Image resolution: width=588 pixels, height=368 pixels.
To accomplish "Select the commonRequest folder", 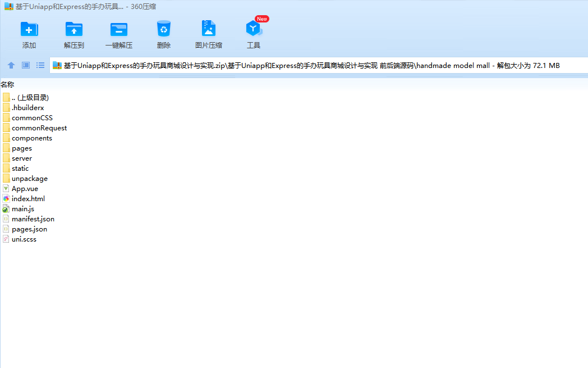I will point(35,128).
